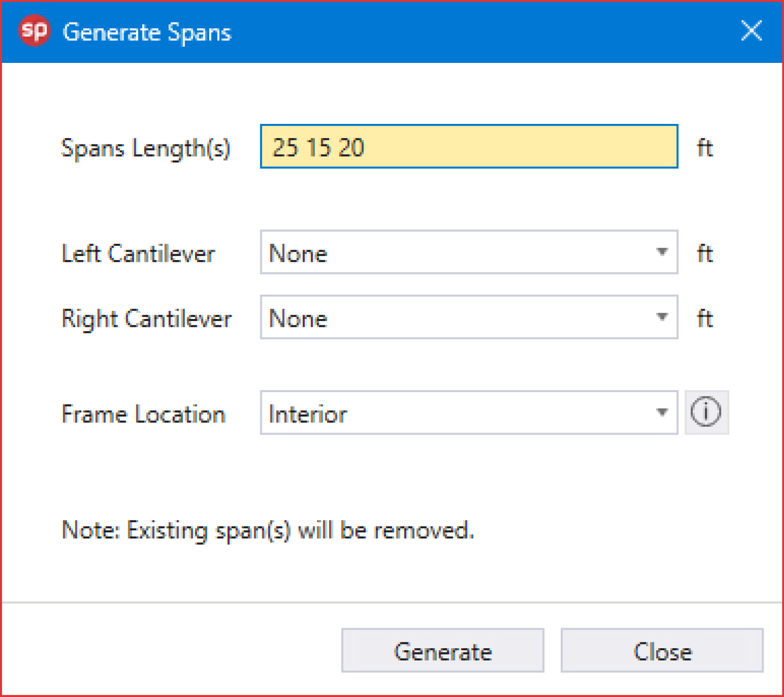The width and height of the screenshot is (784, 697).
Task: Open the Left Cantilever combo box
Action: 458,253
